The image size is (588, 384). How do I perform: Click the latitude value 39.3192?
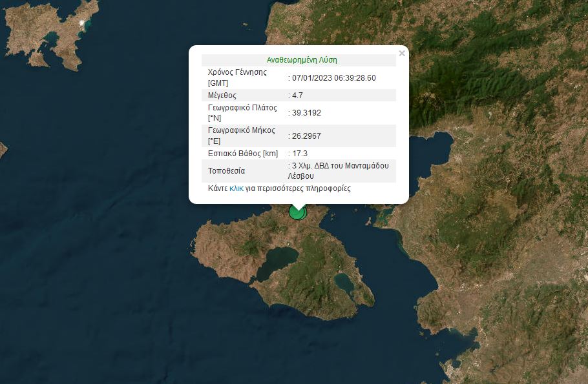tap(306, 113)
